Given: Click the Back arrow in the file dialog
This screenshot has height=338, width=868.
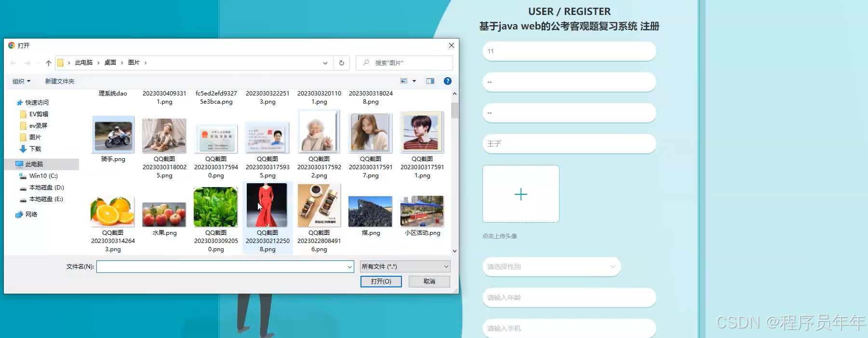Looking at the screenshot, I should (13, 63).
